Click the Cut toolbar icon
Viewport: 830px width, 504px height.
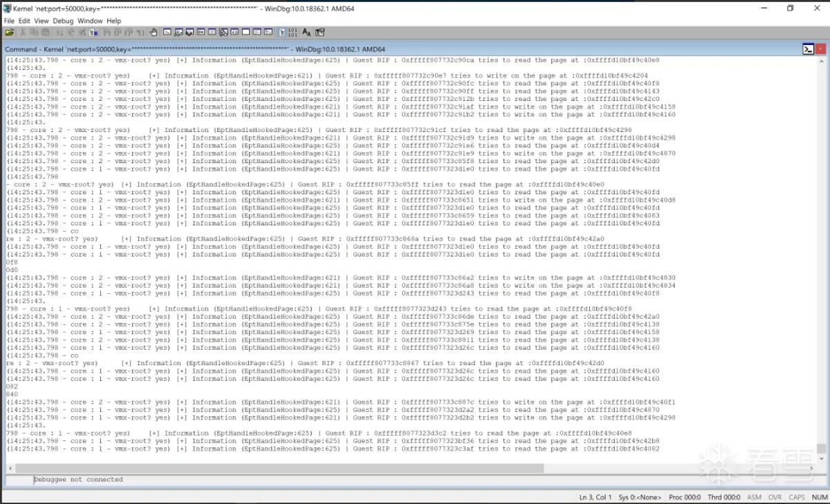pos(24,32)
